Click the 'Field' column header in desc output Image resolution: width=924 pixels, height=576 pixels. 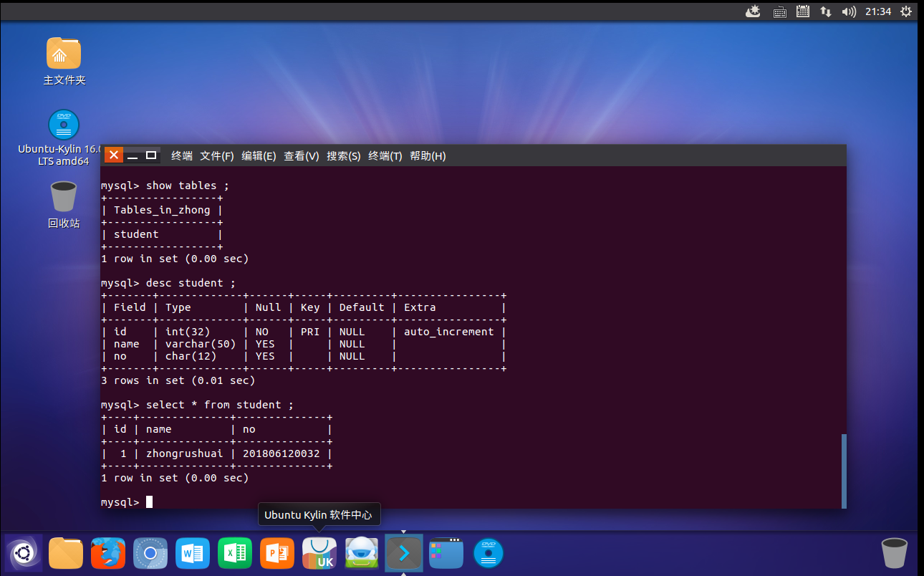[x=130, y=307]
